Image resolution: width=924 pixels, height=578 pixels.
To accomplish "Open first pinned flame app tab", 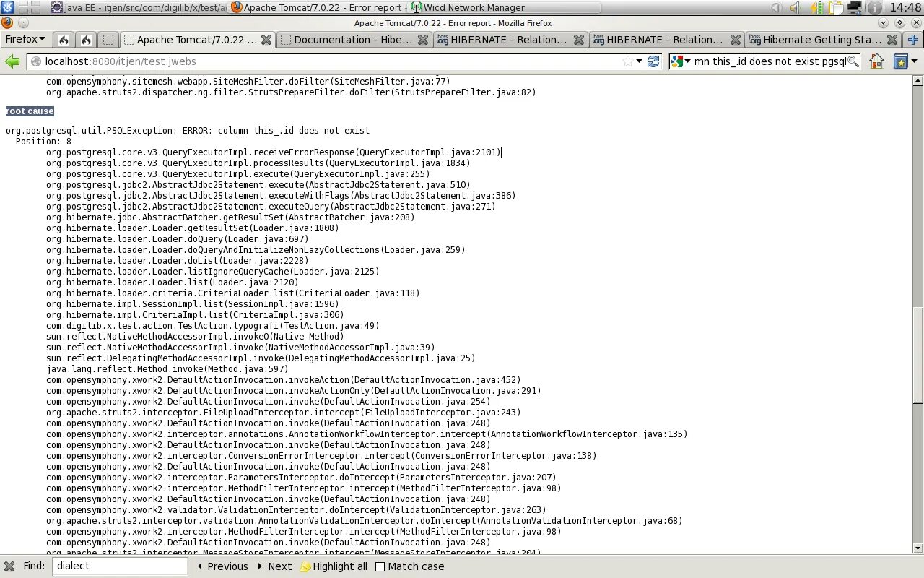I will (x=64, y=40).
